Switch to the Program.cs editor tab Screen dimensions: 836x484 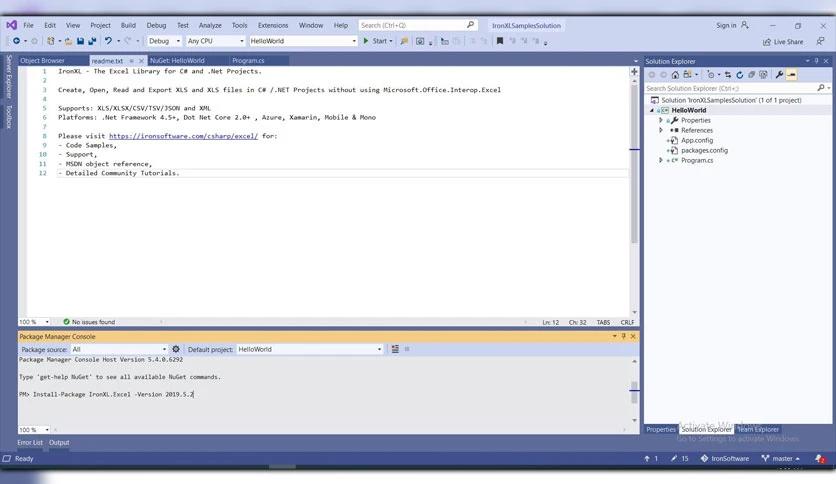248,60
